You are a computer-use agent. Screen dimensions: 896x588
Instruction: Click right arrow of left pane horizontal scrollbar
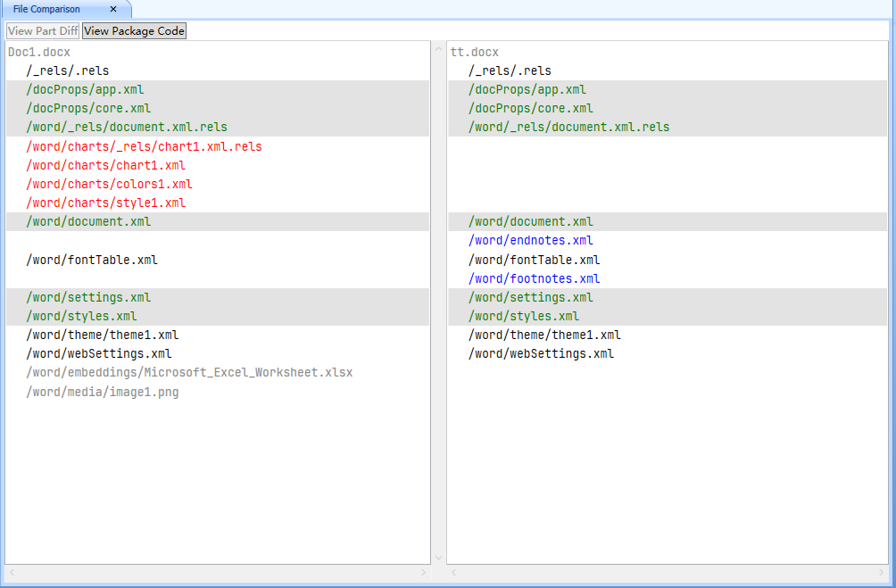point(424,572)
